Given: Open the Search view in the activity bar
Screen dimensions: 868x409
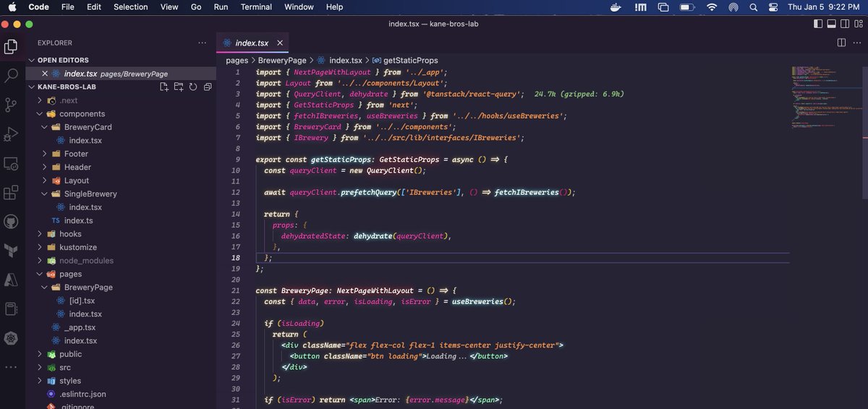Looking at the screenshot, I should pyautogui.click(x=11, y=75).
